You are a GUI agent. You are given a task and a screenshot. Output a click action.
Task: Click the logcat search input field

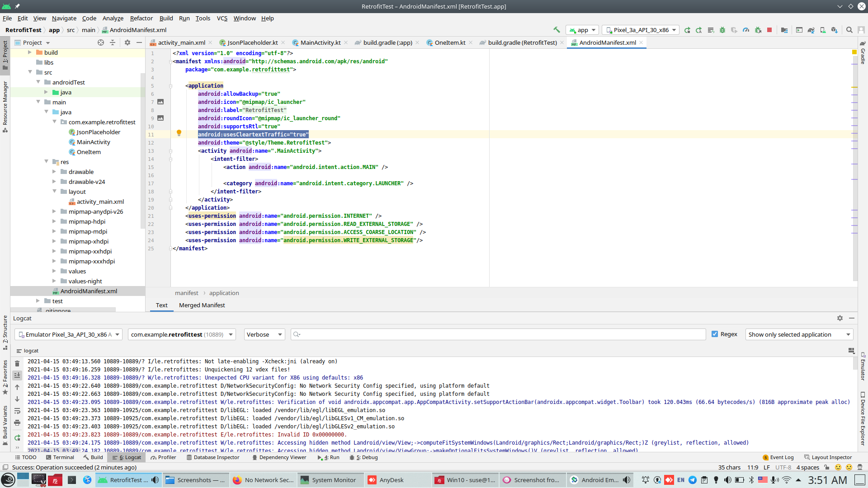502,334
